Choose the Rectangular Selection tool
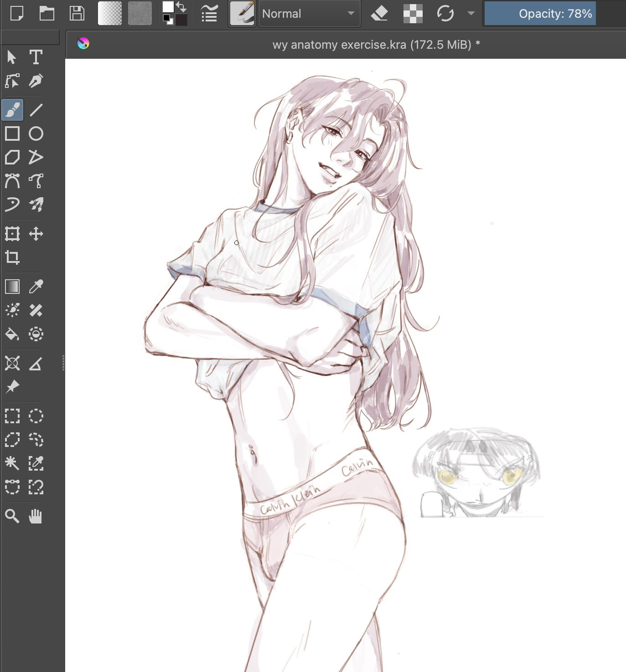 (12, 416)
